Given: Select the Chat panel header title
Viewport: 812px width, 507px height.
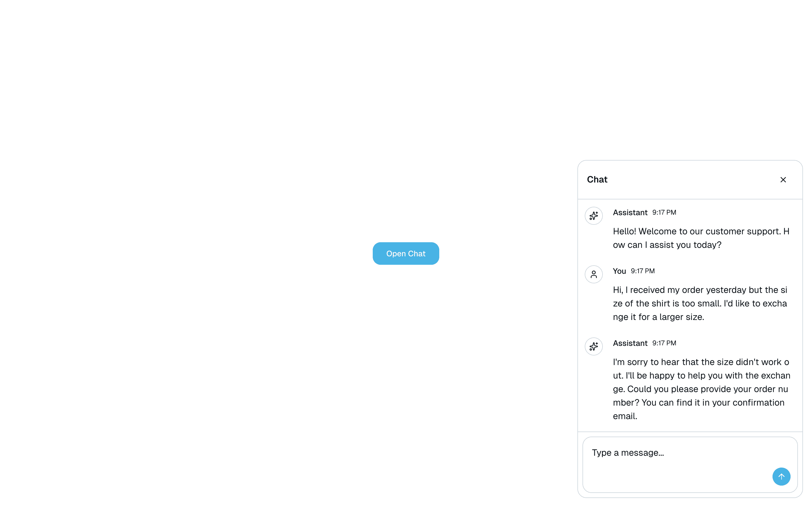Looking at the screenshot, I should point(597,179).
